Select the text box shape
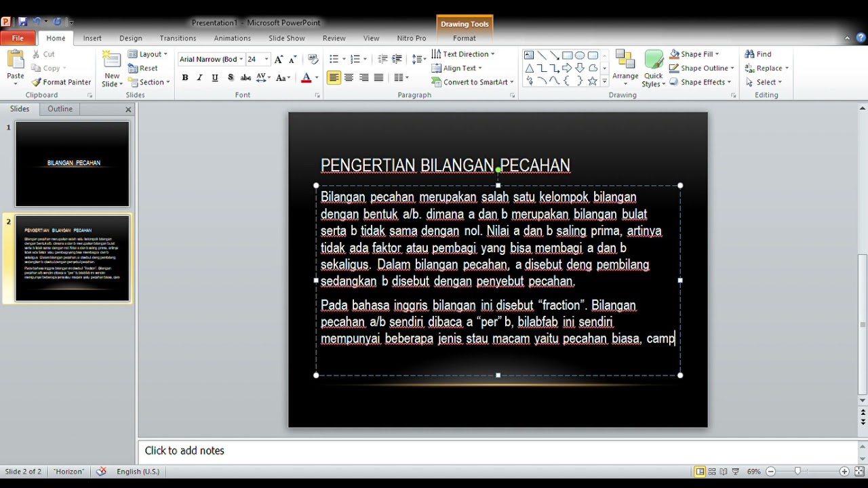 [529, 55]
